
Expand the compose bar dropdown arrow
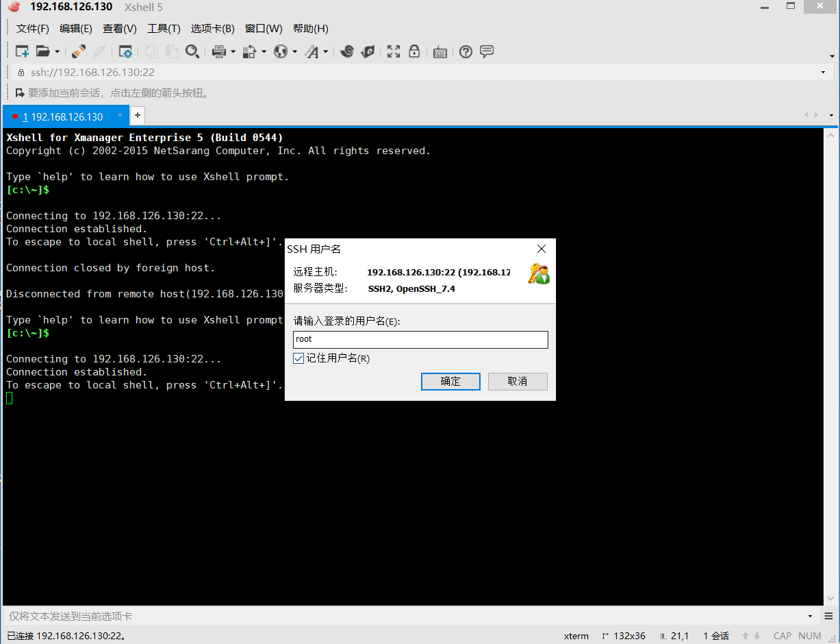click(811, 616)
